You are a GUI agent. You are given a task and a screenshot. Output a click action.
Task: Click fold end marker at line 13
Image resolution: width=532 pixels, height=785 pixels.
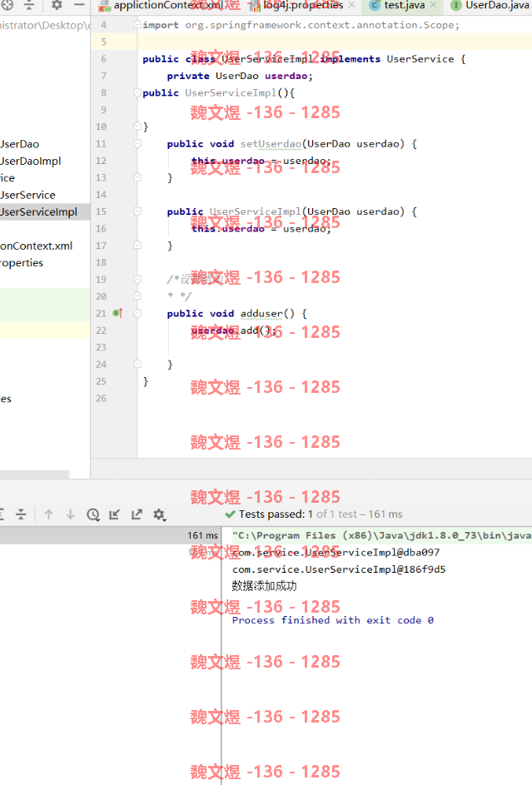point(137,177)
